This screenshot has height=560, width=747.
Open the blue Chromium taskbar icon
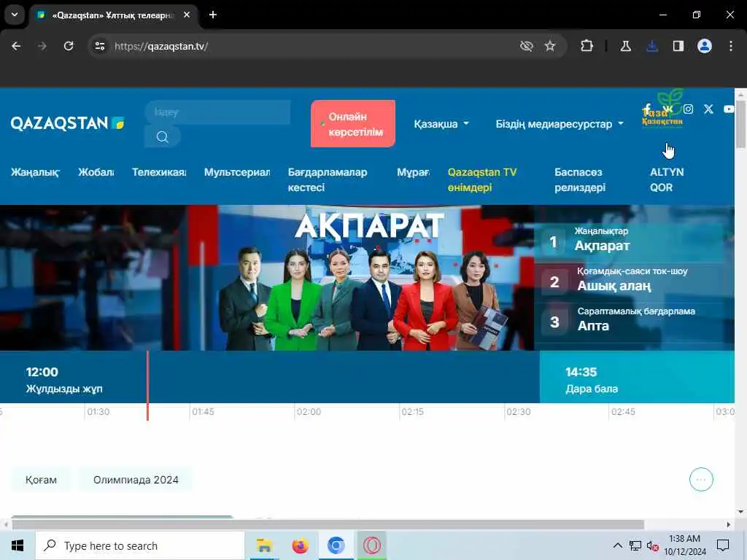tap(336, 545)
